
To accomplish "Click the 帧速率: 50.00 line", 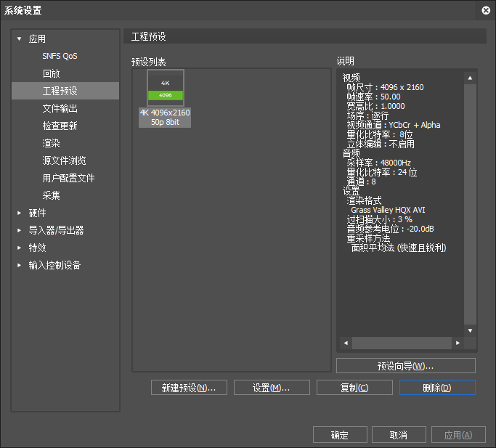I will click(x=373, y=97).
